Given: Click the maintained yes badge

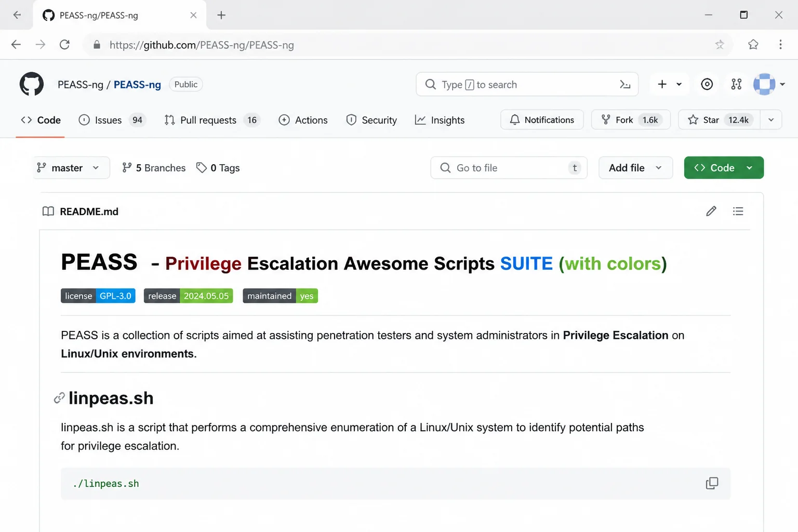Looking at the screenshot, I should (280, 296).
